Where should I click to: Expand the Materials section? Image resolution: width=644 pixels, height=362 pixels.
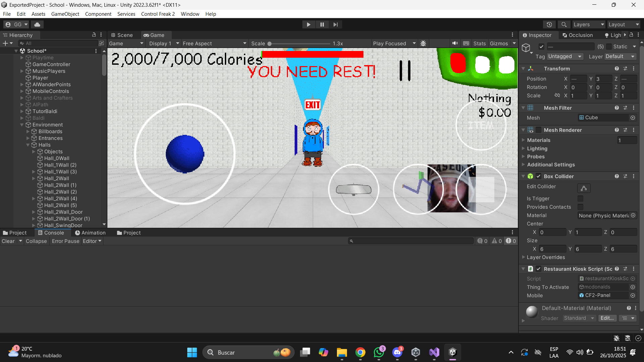(524, 140)
